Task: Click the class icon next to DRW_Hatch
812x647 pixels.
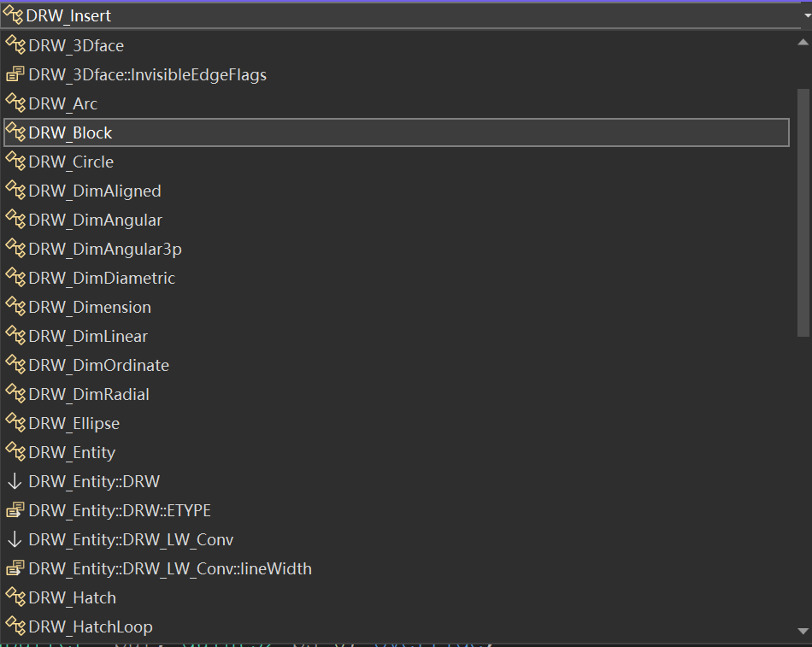Action: click(x=15, y=597)
